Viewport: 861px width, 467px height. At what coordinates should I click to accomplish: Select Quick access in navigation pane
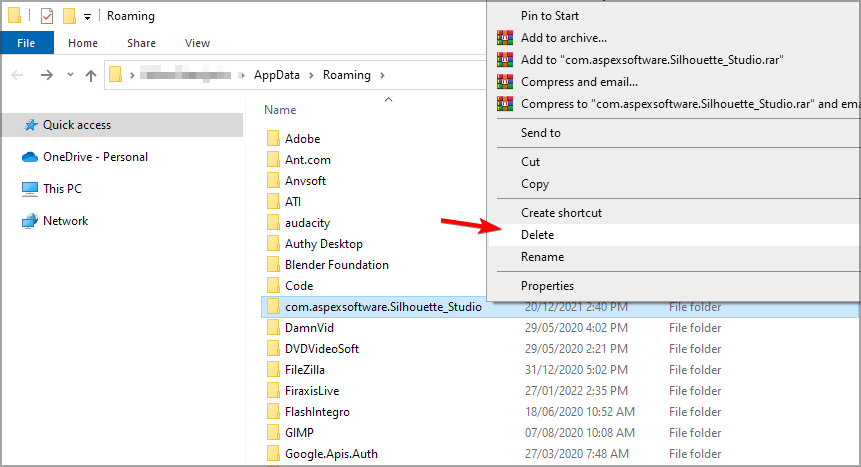pyautogui.click(x=122, y=125)
